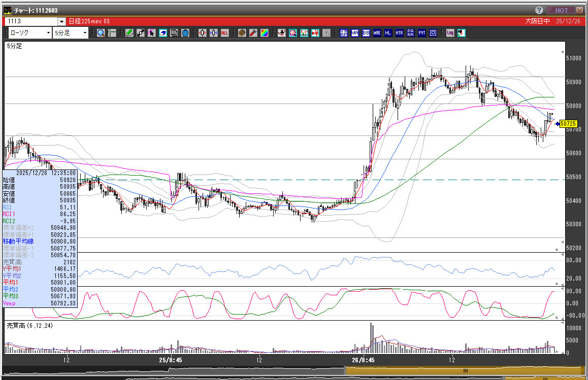This screenshot has width=588, height=380.
Task: Open the wrench settings icon
Action: 253,33
